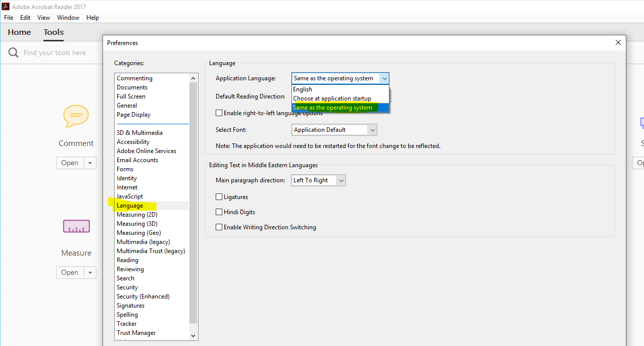Open the Application Language dropdown
The image size is (644, 346).
pyautogui.click(x=340, y=78)
